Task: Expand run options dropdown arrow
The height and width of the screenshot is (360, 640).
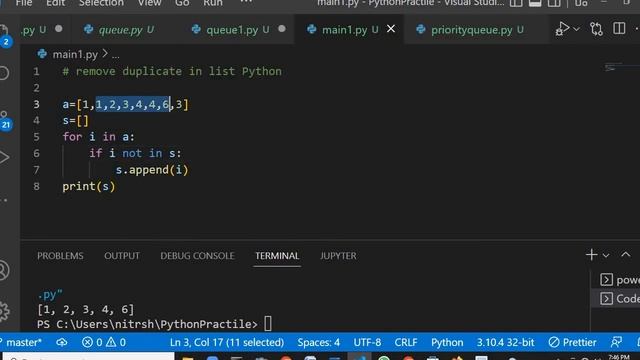Action: [x=576, y=29]
